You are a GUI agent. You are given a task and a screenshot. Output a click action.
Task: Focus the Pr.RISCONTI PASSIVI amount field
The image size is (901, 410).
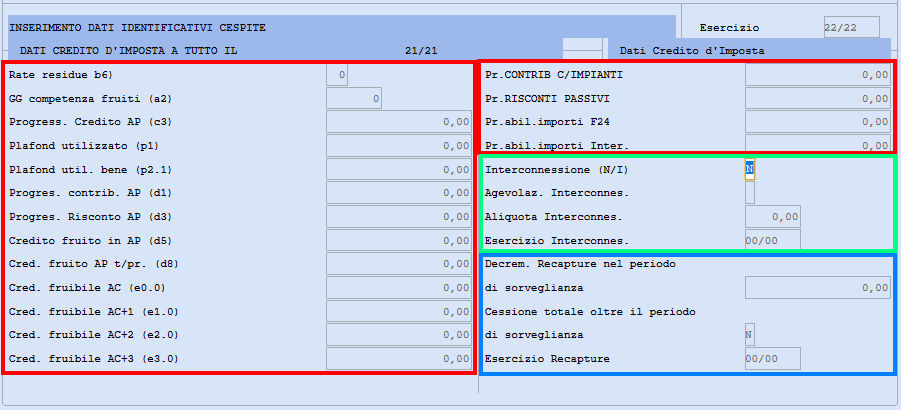click(818, 98)
